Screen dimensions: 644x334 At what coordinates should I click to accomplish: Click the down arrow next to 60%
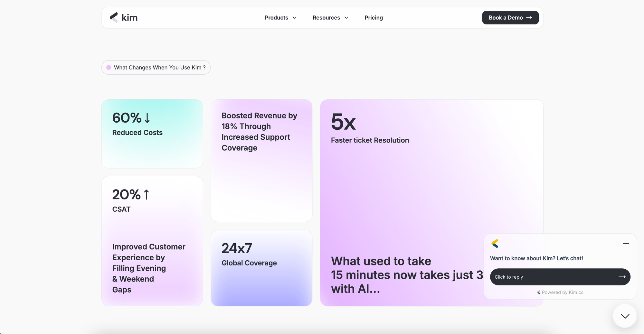click(x=147, y=118)
